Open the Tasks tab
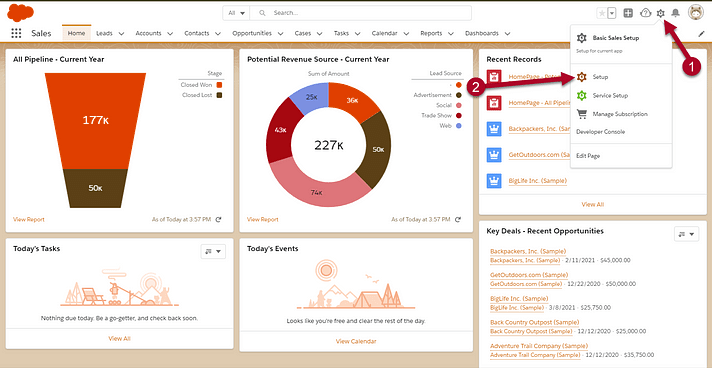Image resolution: width=712 pixels, height=368 pixels. [341, 33]
